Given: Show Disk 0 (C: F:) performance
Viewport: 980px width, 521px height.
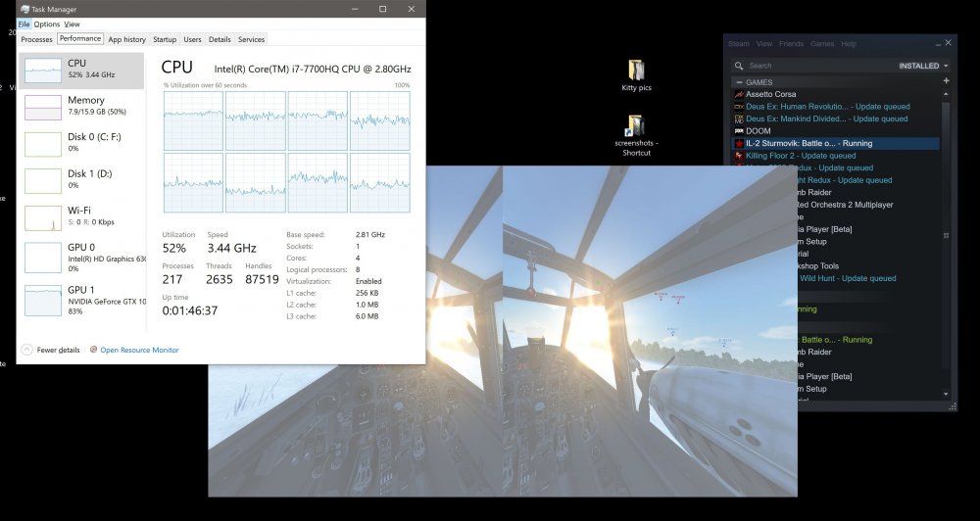Looking at the screenshot, I should [81, 144].
